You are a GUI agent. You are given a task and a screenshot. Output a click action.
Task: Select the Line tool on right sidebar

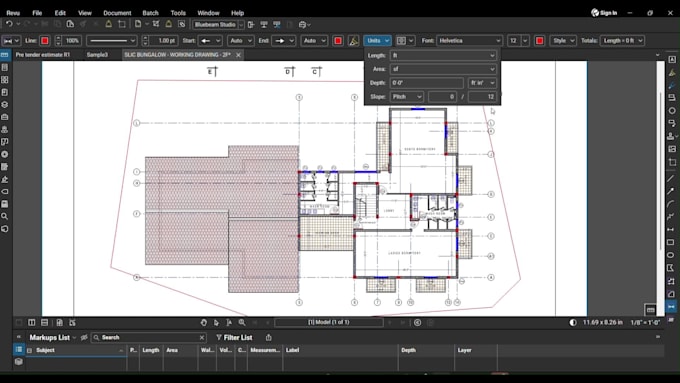point(671,178)
